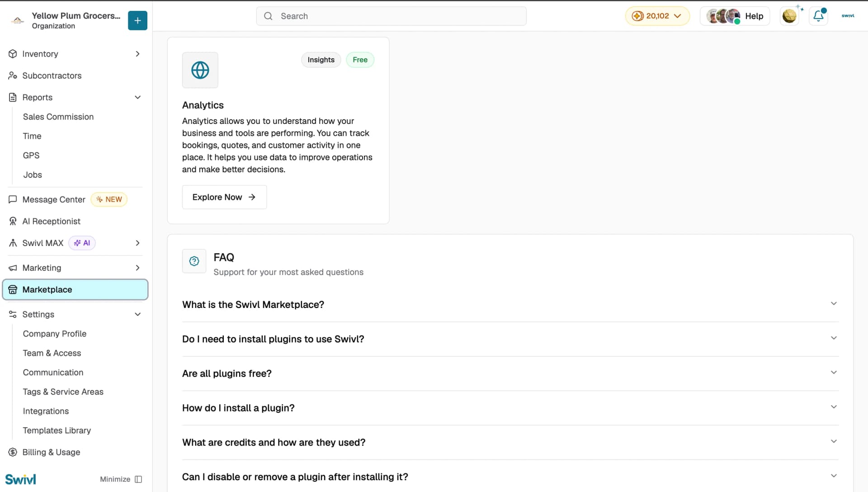This screenshot has height=492, width=868.
Task: Minimize the sidebar panel
Action: point(121,479)
